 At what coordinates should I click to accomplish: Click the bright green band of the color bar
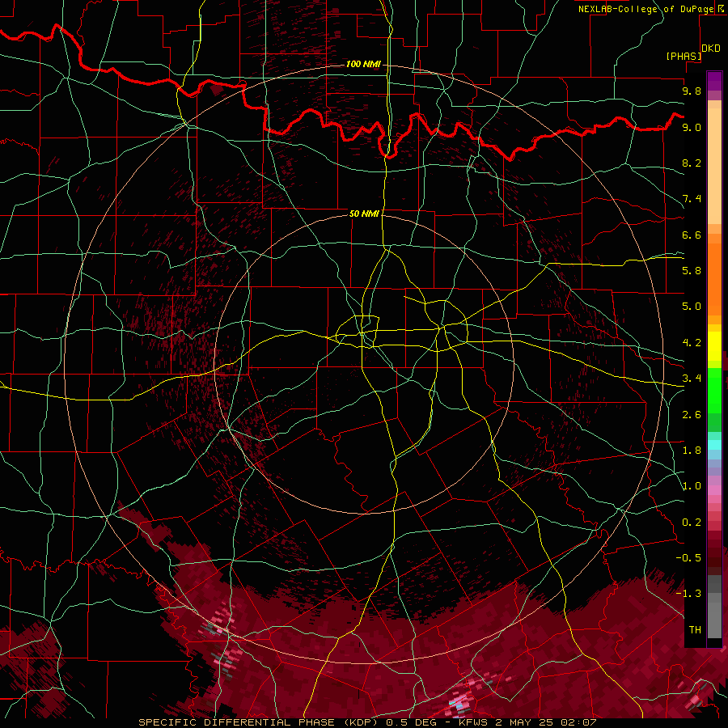[x=714, y=391]
